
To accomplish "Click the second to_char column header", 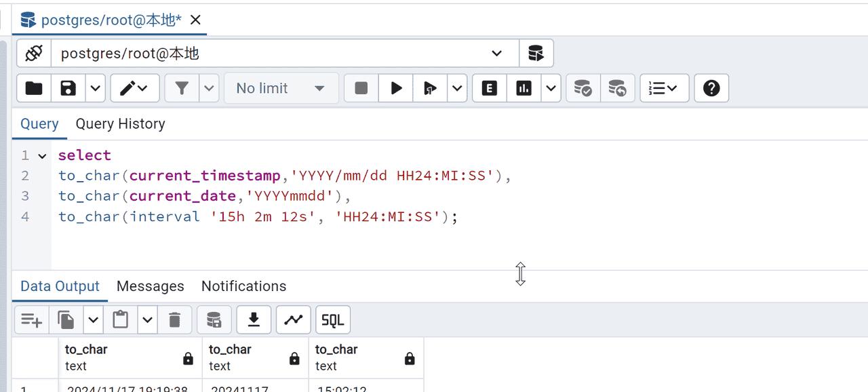I will 256,357.
